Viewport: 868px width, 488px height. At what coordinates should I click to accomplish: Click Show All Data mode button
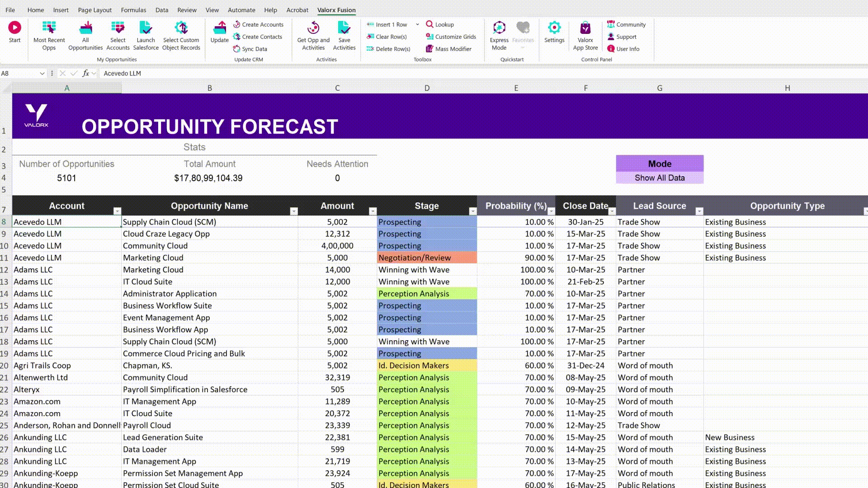pos(659,178)
